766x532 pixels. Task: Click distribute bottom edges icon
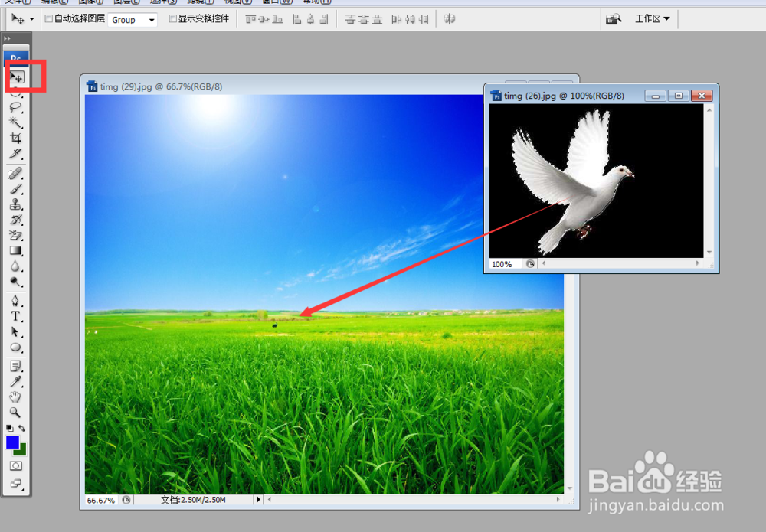377,19
